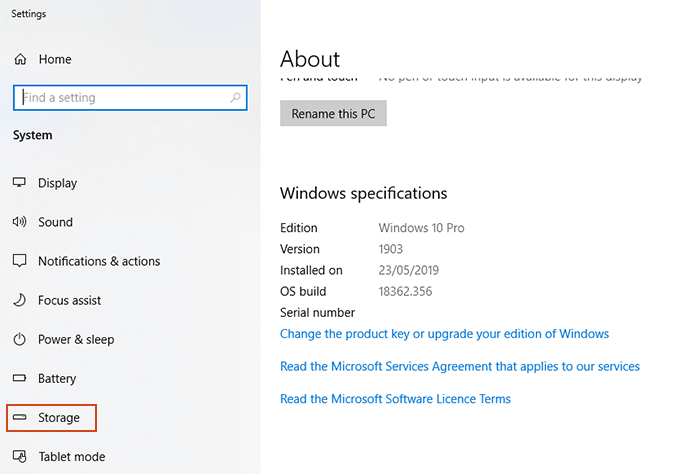Viewport: 680px width, 474px height.
Task: Focus the Find a setting search field
Action: click(120, 98)
